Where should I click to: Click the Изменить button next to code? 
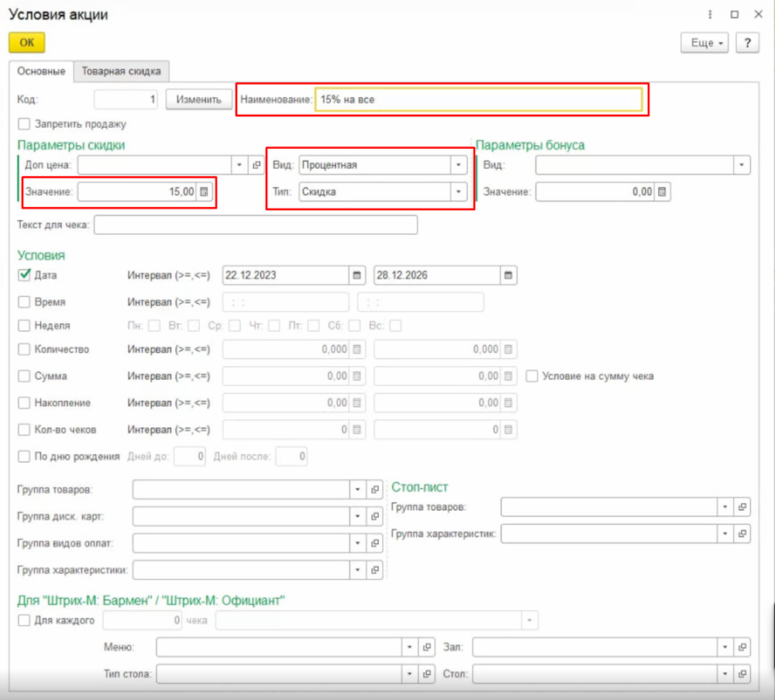click(199, 99)
